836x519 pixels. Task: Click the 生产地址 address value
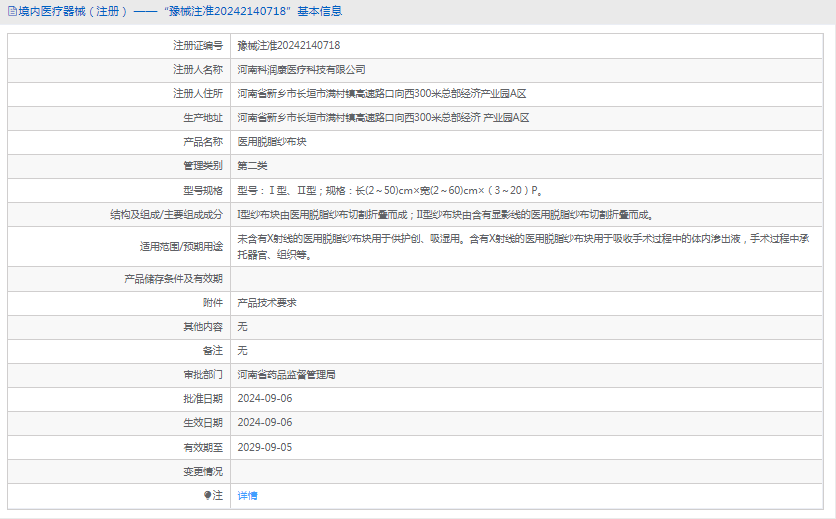pos(383,117)
